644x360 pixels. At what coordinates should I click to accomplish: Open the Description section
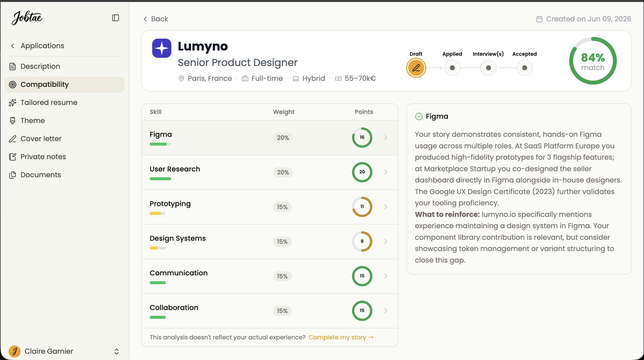65,67
